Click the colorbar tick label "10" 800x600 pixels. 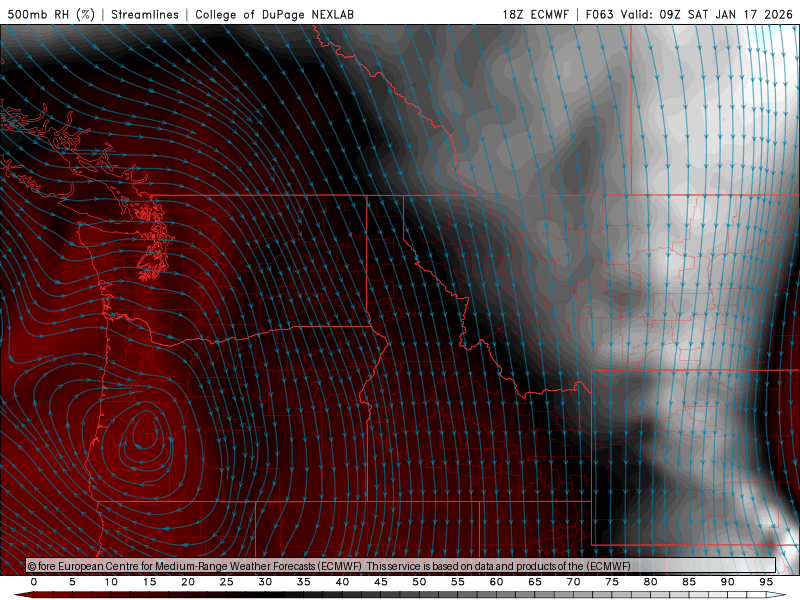click(111, 582)
